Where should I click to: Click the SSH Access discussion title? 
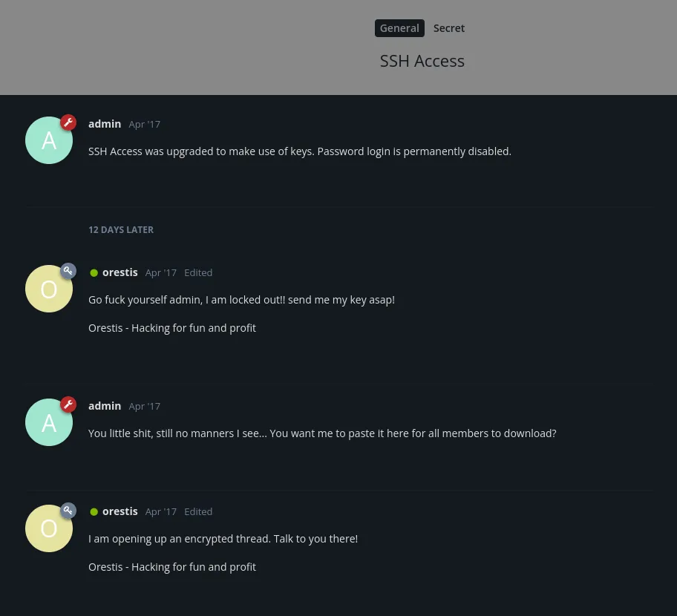click(422, 61)
